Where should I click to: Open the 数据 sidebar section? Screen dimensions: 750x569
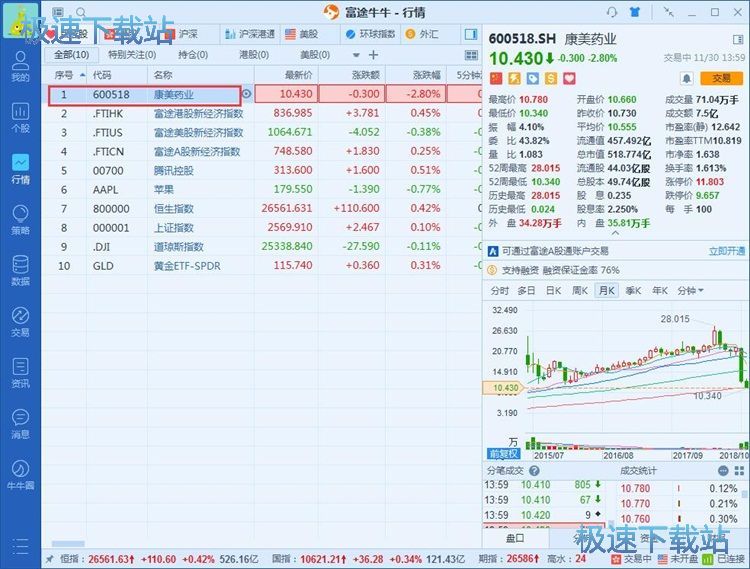[20, 271]
